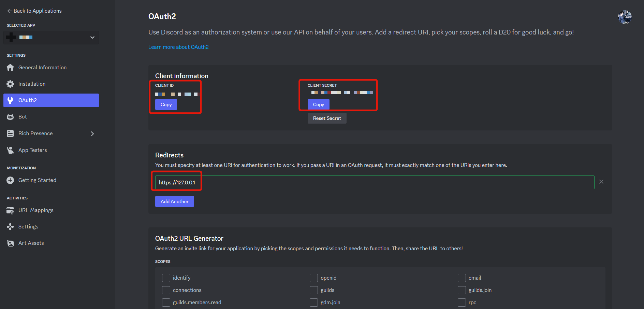Select the OAuth2 menu item

click(51, 100)
